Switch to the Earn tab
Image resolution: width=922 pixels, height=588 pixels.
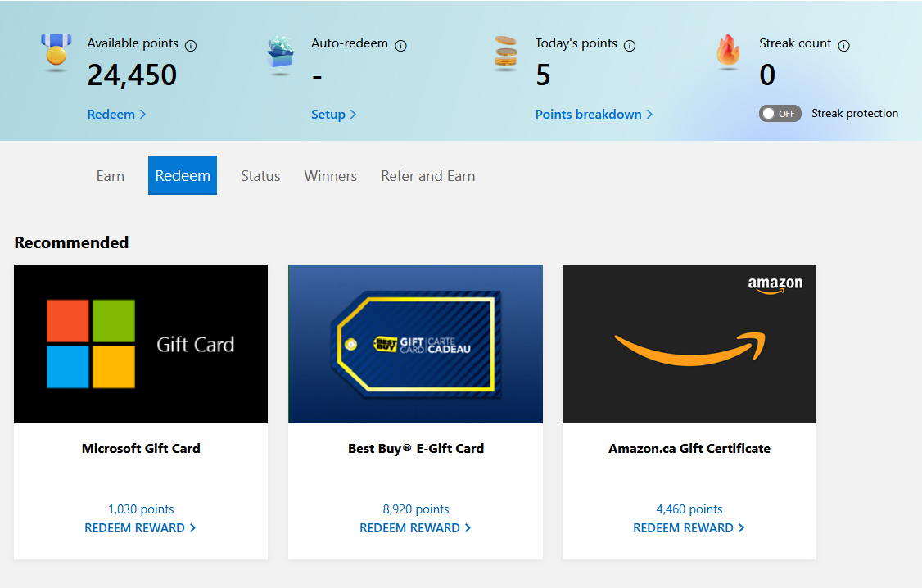(111, 176)
